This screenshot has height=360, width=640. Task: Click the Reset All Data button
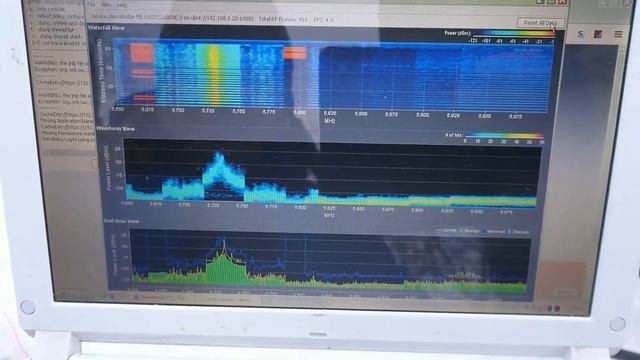(540, 23)
